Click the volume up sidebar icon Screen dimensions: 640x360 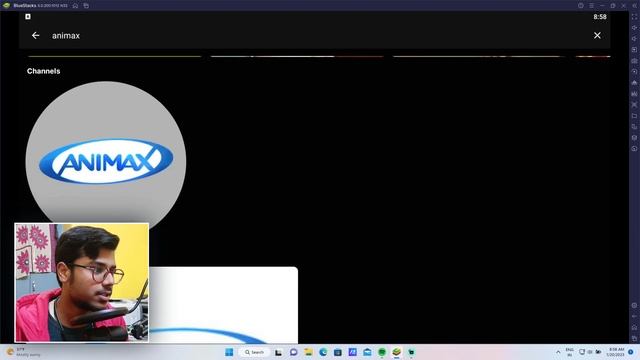point(634,28)
